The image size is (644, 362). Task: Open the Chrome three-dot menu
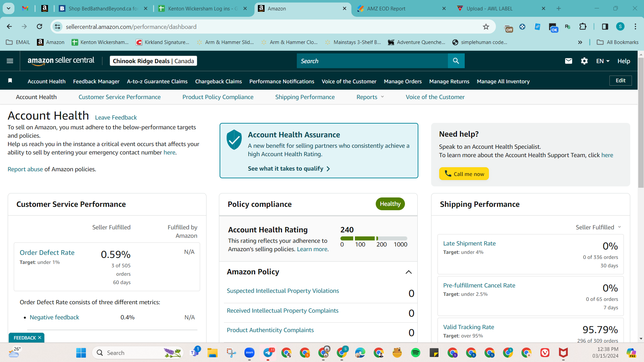coord(635,27)
